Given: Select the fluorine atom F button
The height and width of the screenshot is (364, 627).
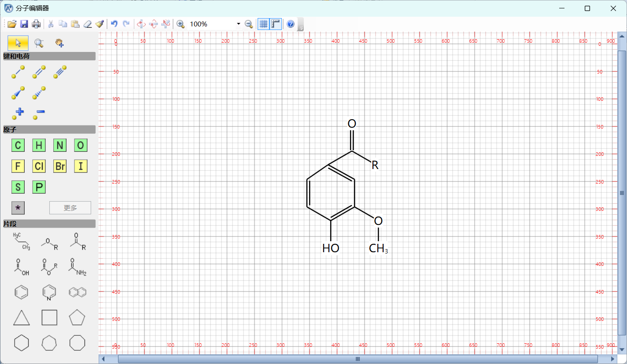Looking at the screenshot, I should [x=18, y=166].
